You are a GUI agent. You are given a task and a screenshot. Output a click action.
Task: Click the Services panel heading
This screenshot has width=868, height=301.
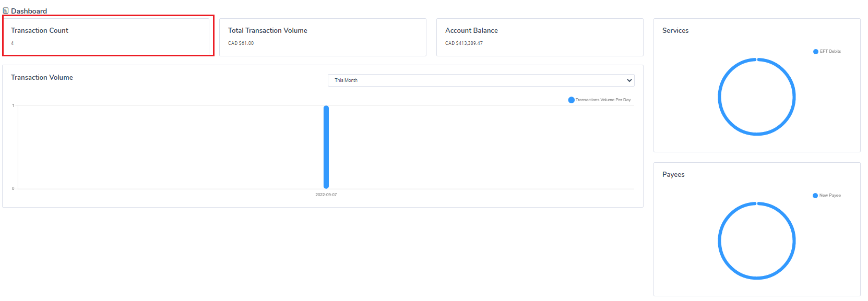pos(675,30)
